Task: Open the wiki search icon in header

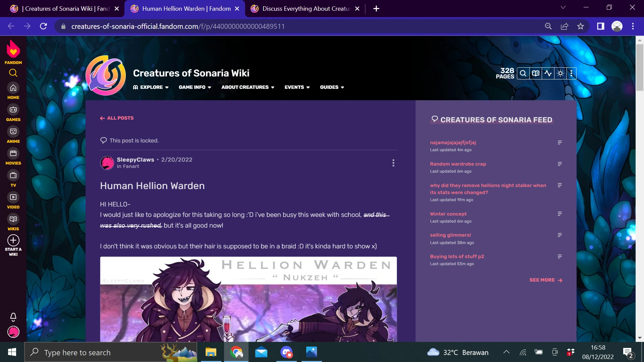Action: (x=523, y=73)
